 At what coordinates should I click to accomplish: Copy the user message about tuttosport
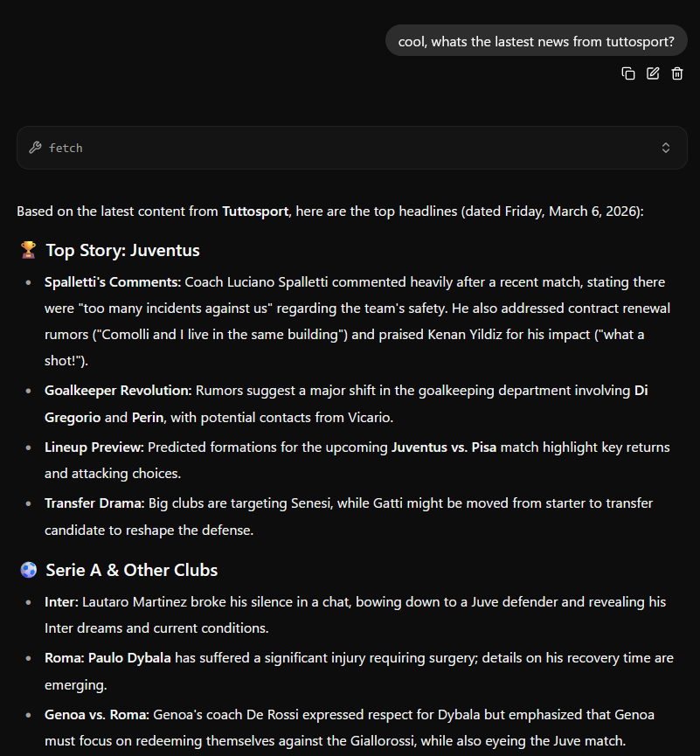coord(627,73)
